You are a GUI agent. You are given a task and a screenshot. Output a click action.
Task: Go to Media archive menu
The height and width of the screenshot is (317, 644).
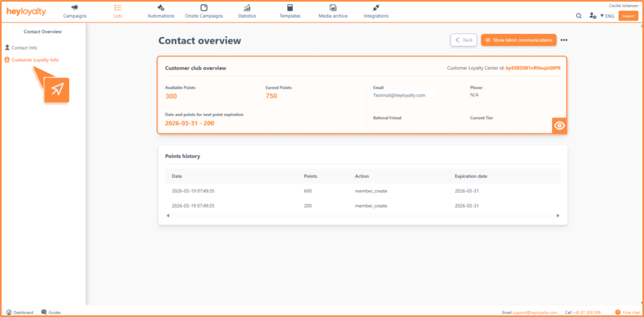pyautogui.click(x=333, y=16)
